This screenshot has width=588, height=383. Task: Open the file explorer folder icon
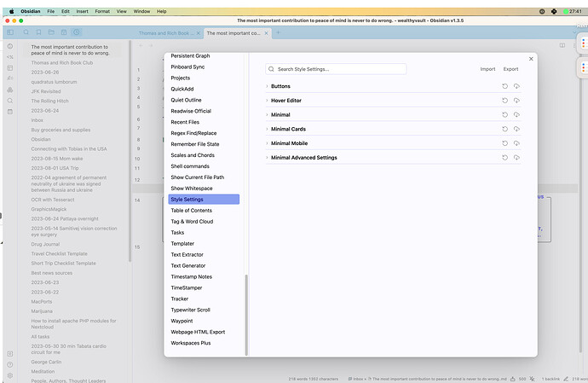click(x=51, y=32)
